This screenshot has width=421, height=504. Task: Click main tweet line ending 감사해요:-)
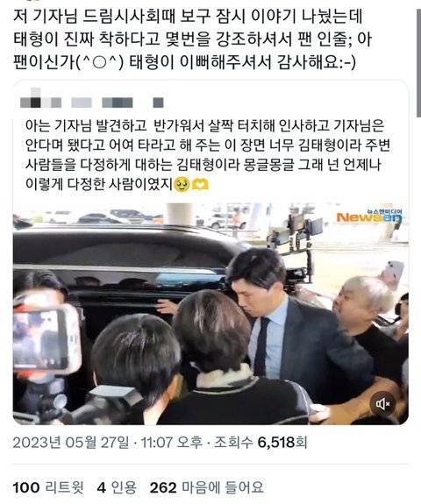coord(184,62)
